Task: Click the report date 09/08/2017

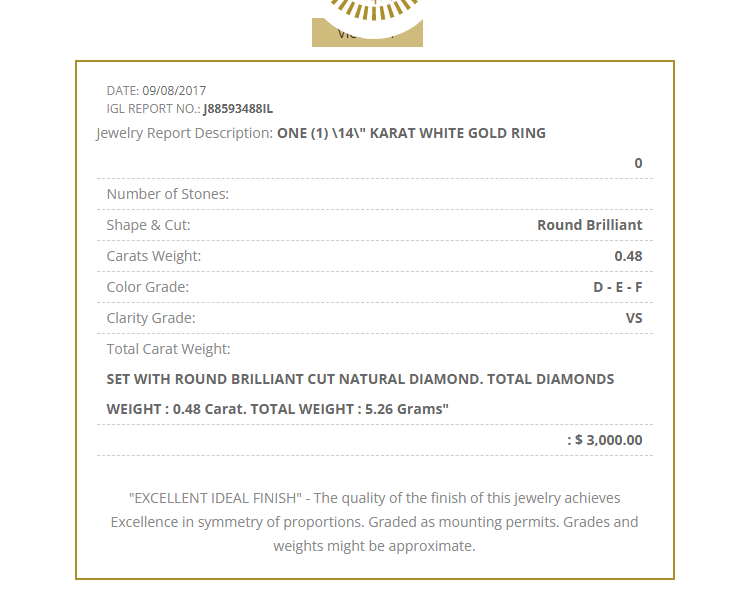Action: [x=174, y=90]
